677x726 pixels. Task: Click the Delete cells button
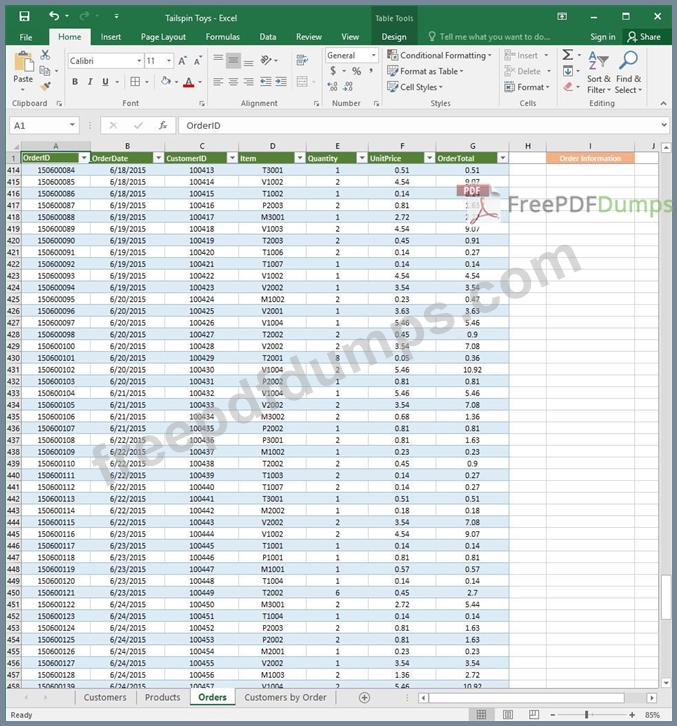click(527, 71)
